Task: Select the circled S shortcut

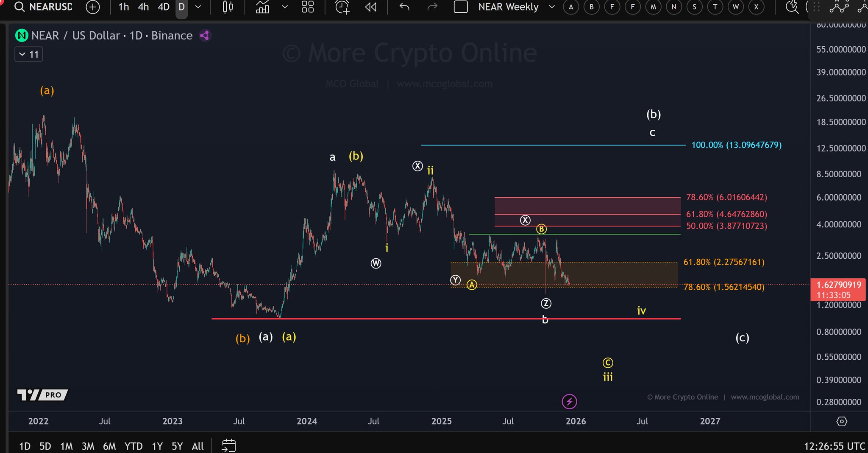Action: 694,7
